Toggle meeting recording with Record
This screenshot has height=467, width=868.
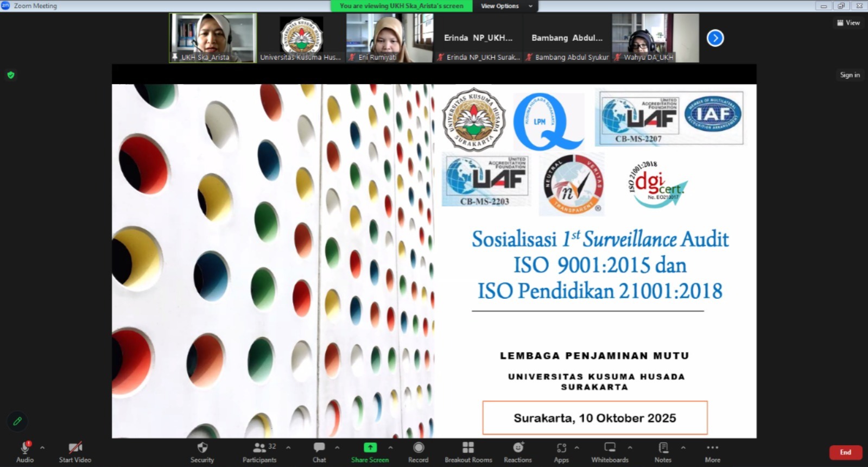[418, 452]
